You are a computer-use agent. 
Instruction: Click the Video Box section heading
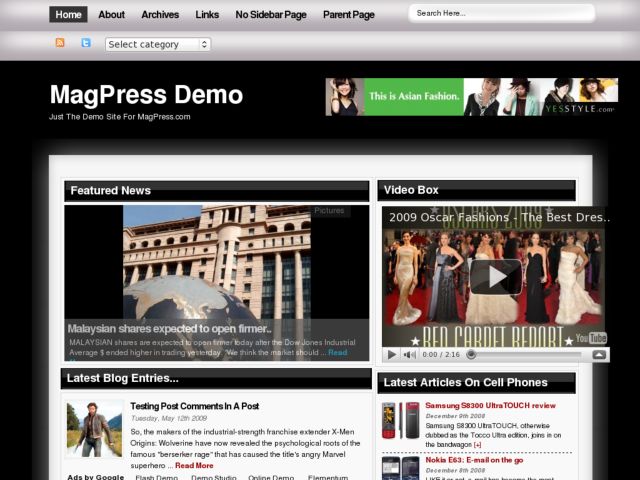(x=411, y=190)
